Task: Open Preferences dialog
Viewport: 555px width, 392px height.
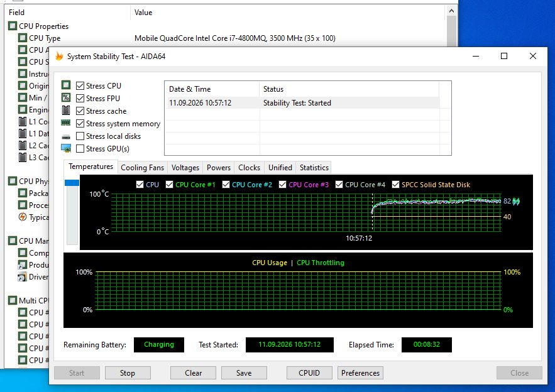Action: point(360,373)
